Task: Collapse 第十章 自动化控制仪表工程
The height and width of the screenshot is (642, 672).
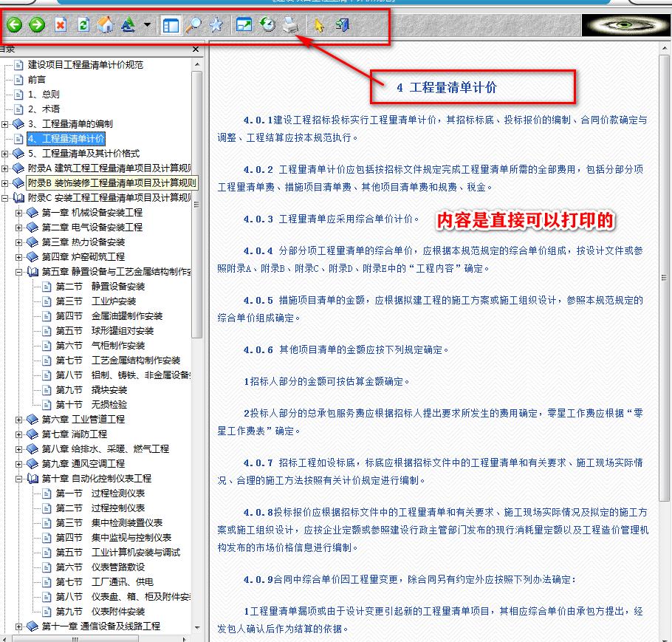Action: click(18, 479)
